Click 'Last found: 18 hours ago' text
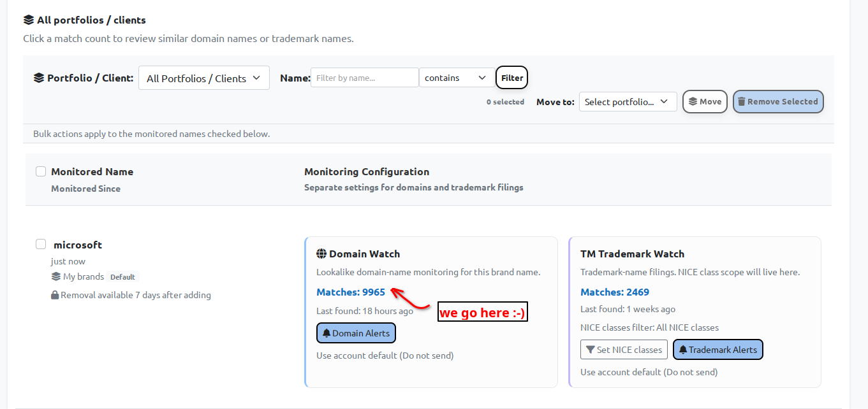 [x=365, y=311]
